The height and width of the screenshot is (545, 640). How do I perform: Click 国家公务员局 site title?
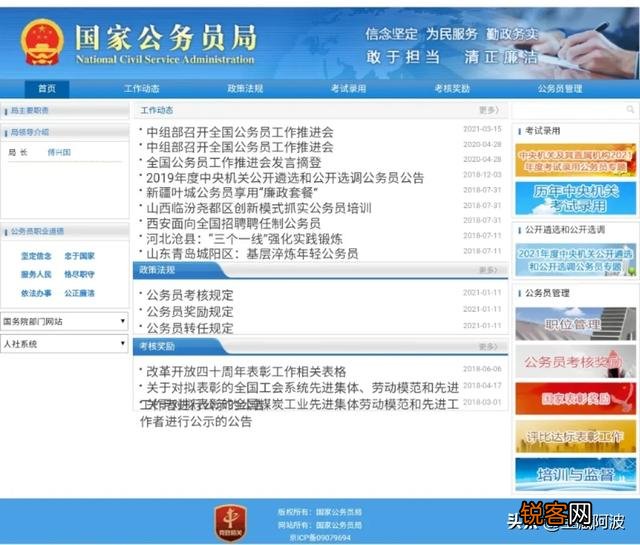click(x=166, y=38)
